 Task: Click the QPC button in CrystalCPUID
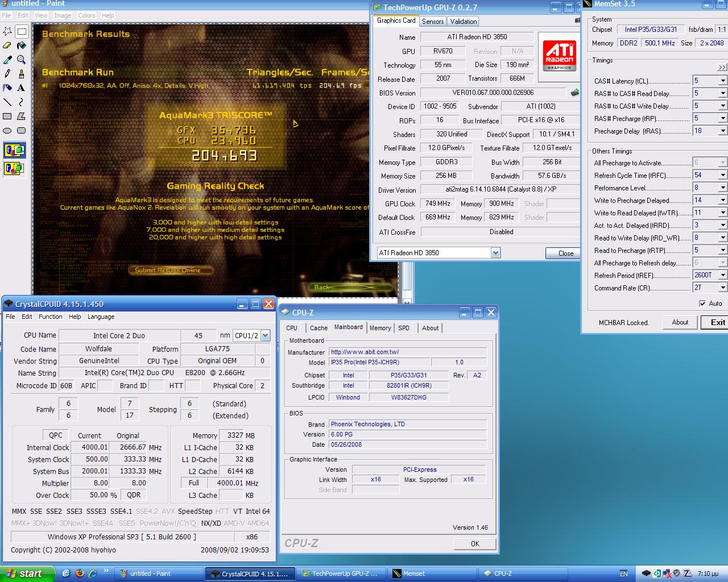[56, 435]
